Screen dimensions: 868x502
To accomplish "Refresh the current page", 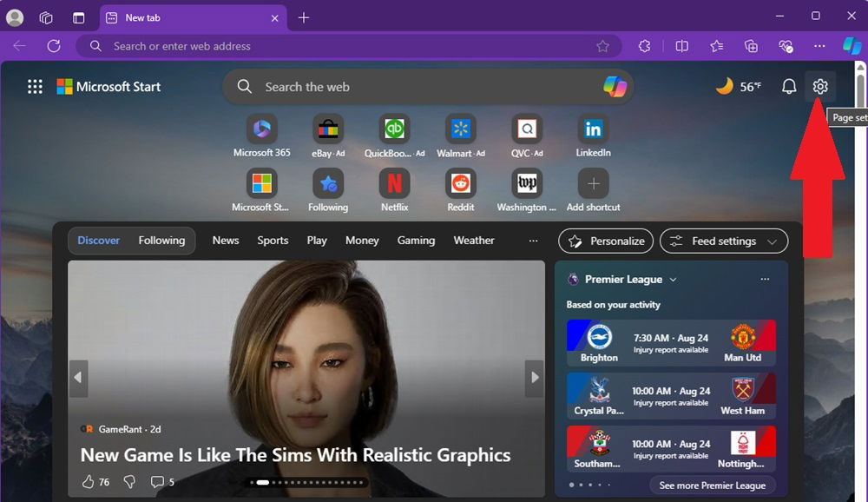I will (54, 46).
